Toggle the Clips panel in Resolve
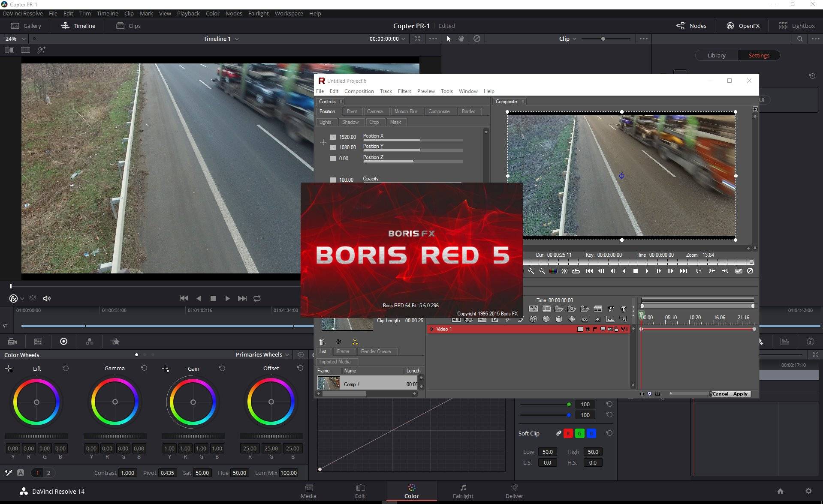Viewport: 823px width, 504px height. pos(128,26)
